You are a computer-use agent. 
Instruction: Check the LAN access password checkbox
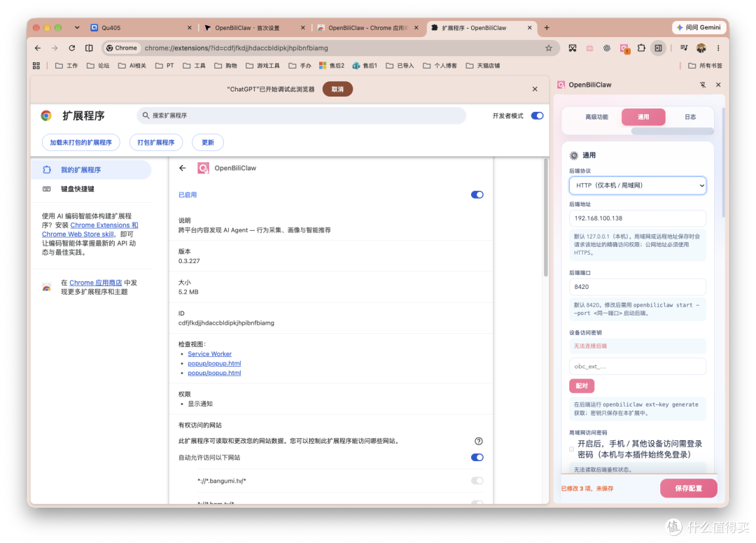(572, 449)
